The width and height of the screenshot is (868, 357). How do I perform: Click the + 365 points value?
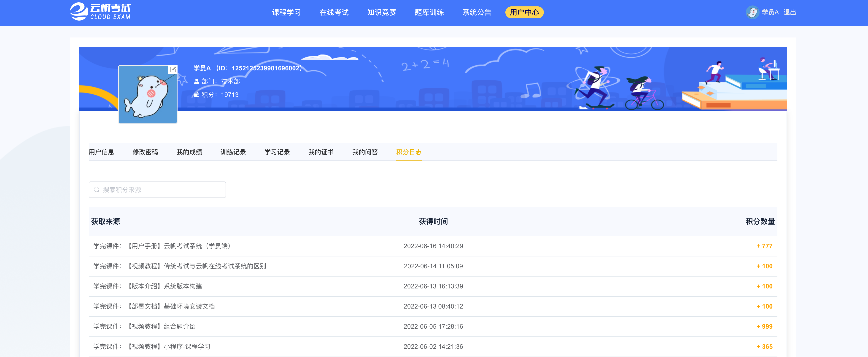click(x=764, y=347)
